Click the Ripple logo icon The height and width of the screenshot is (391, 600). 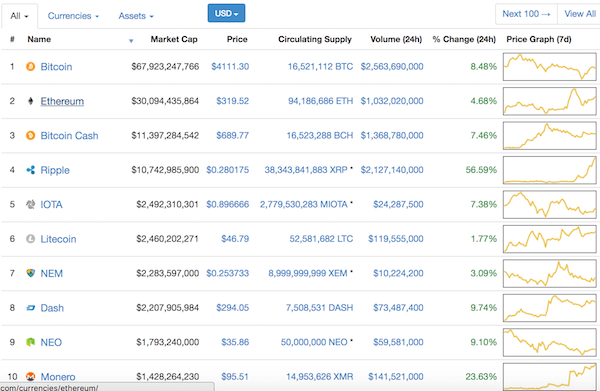tap(31, 170)
